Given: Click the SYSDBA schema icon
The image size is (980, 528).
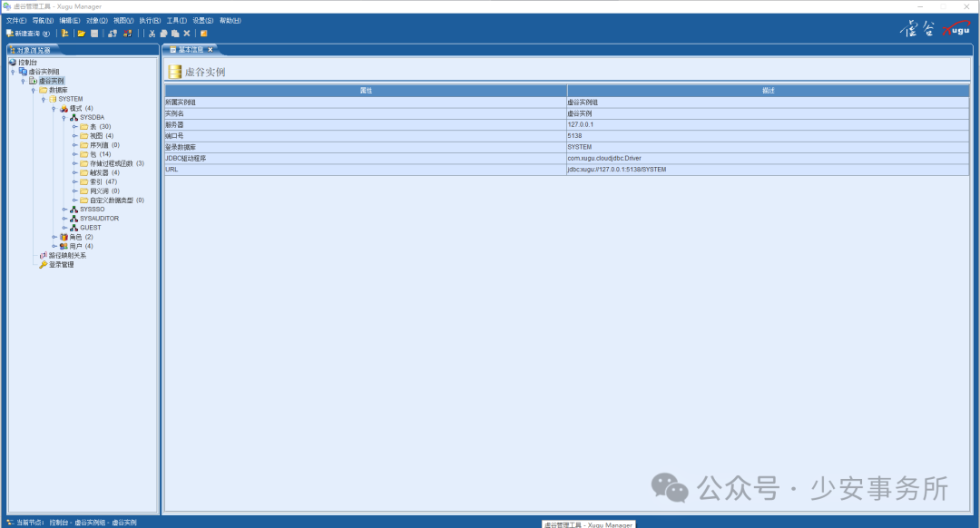Looking at the screenshot, I should (73, 117).
